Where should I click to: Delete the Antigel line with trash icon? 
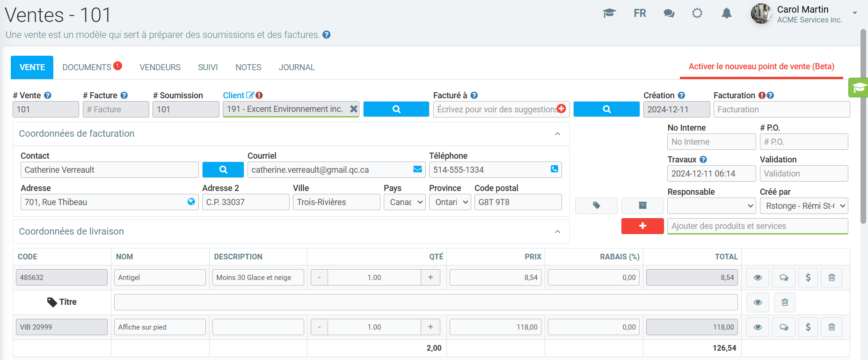(x=832, y=278)
